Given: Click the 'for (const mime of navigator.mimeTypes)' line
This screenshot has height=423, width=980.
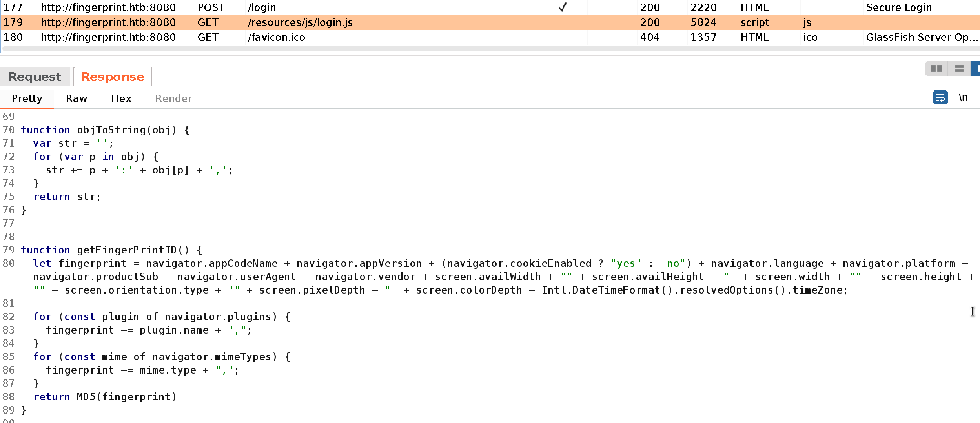Looking at the screenshot, I should (x=162, y=357).
